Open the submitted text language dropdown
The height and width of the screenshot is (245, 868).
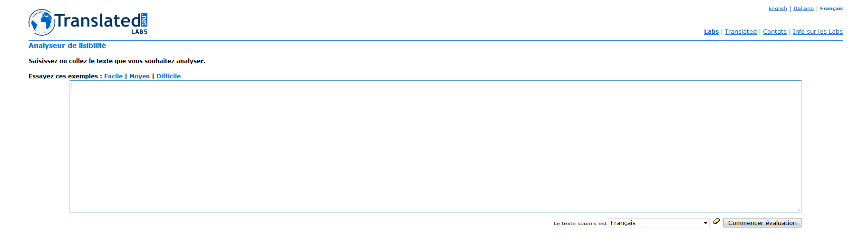tap(659, 223)
